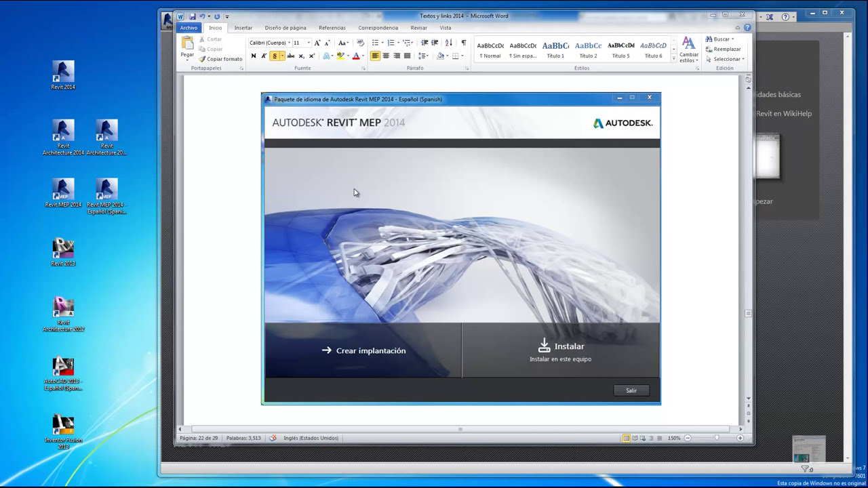This screenshot has width=868, height=488.
Task: Click the text effects A icon
Action: coord(327,56)
